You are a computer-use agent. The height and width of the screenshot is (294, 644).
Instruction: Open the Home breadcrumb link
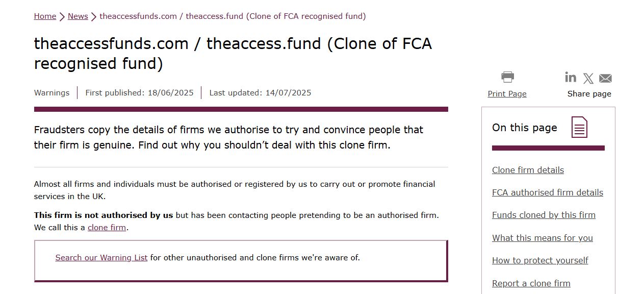click(45, 16)
